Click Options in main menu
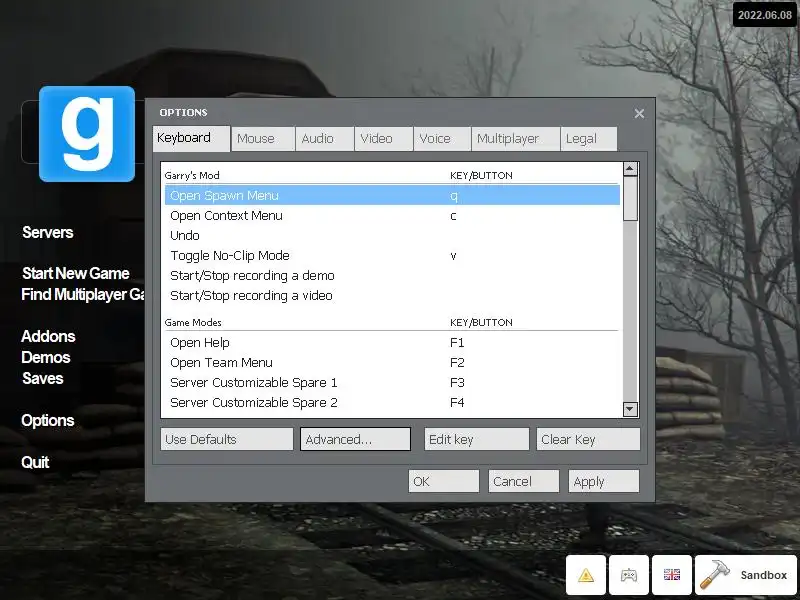The image size is (800, 600). coord(47,420)
